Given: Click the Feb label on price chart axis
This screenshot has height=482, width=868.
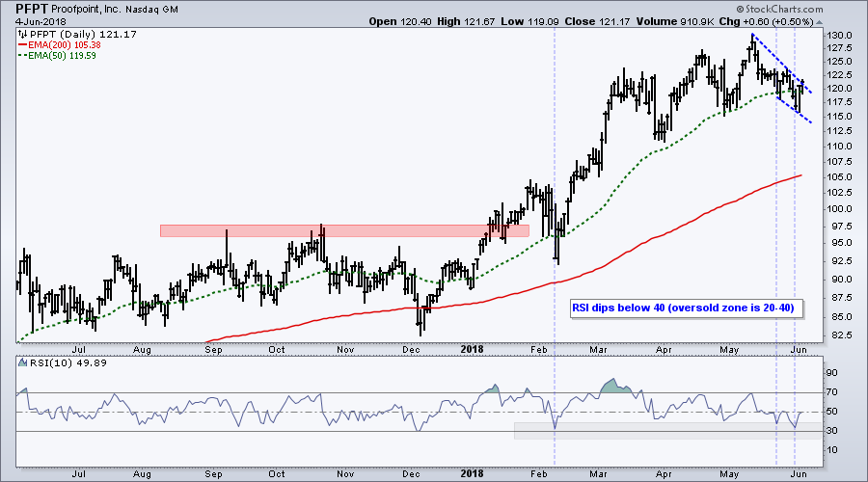Looking at the screenshot, I should click(x=538, y=350).
